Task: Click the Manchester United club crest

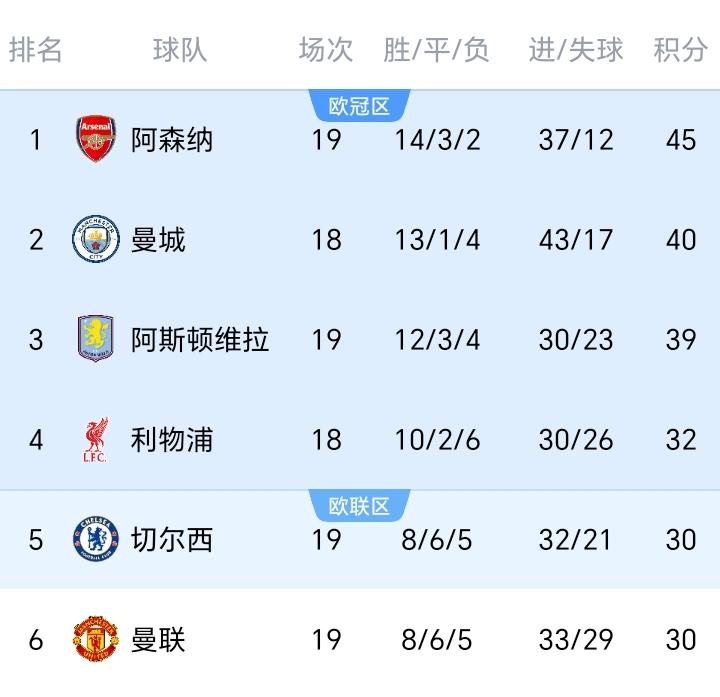Action: [96, 639]
